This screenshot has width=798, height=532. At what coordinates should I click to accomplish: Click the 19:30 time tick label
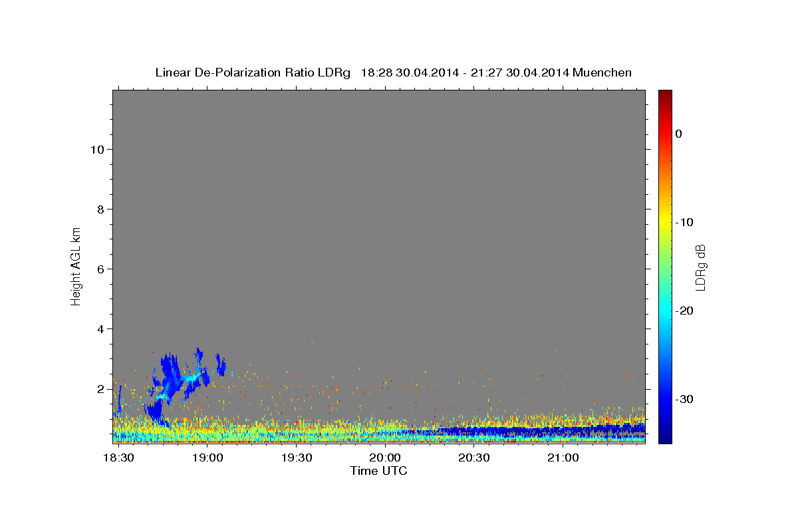tap(297, 458)
